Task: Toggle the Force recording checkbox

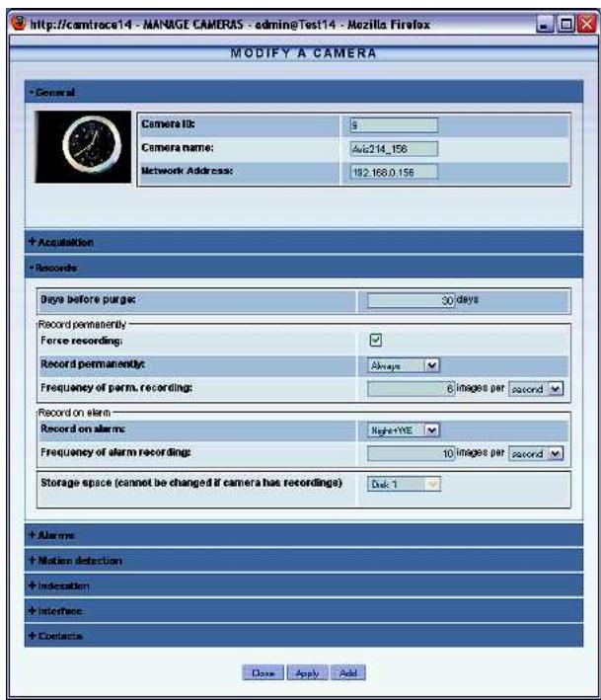Action: (x=376, y=341)
